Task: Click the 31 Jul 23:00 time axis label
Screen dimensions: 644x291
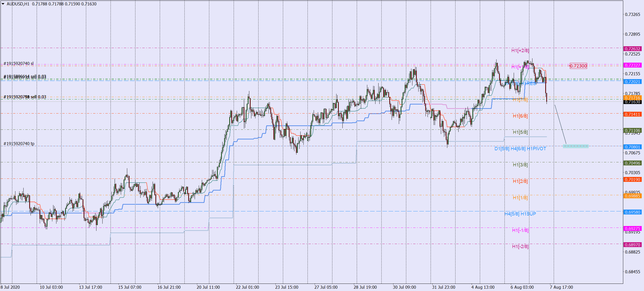Action: 444,287
